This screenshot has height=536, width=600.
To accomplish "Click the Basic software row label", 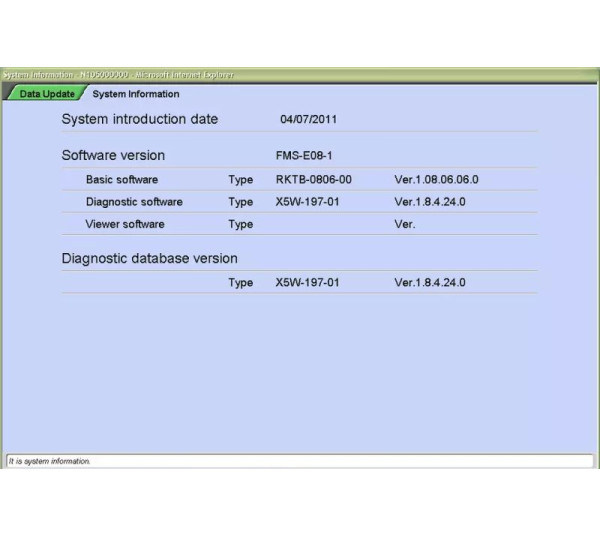I will coord(121,180).
